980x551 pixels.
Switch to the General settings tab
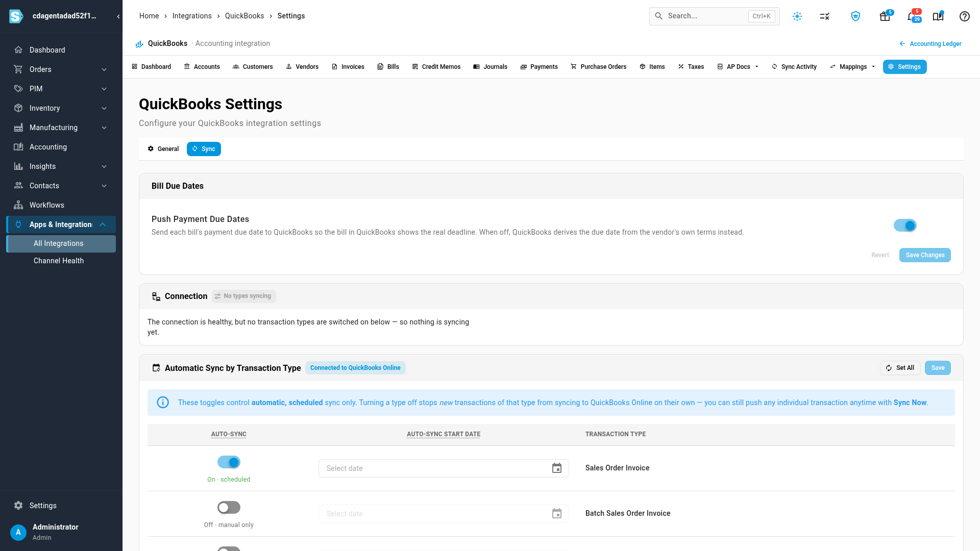163,149
